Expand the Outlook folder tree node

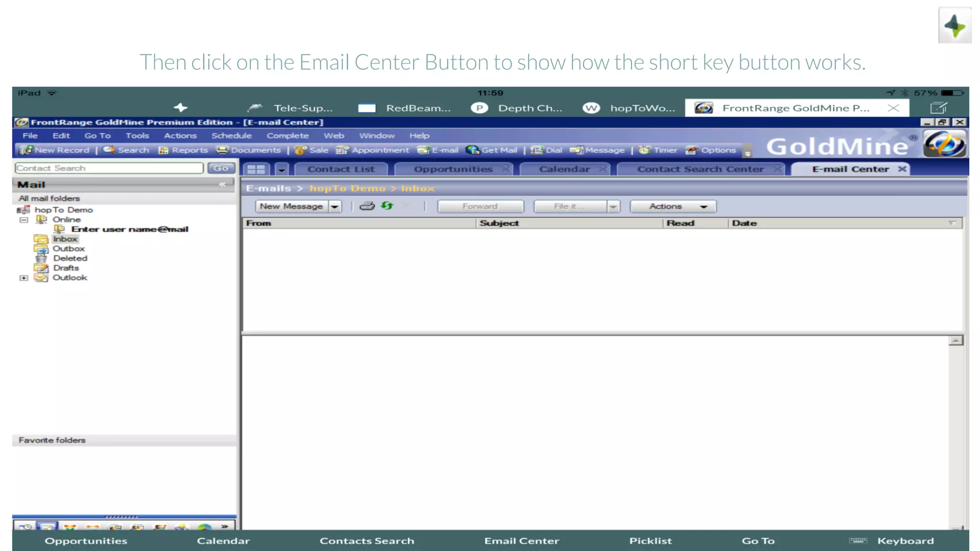24,278
